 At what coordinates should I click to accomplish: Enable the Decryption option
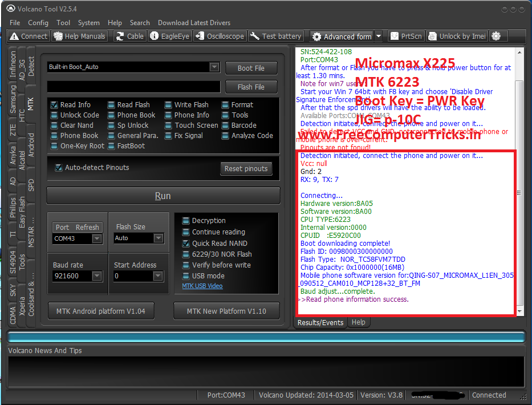185,221
